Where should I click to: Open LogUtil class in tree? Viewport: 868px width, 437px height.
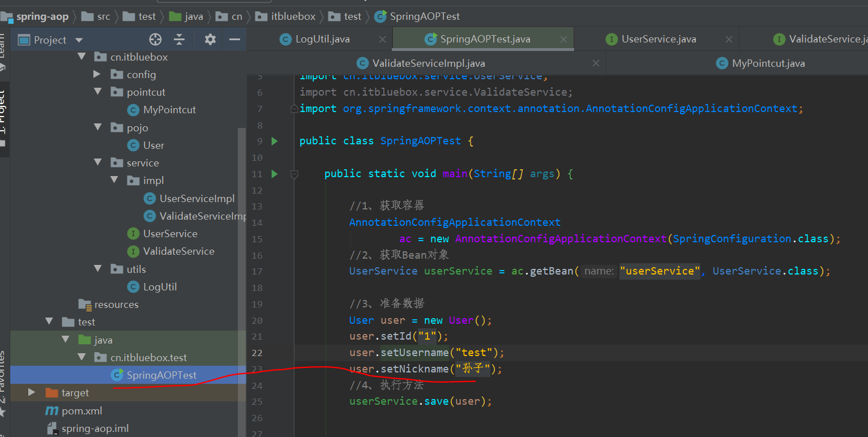click(160, 287)
